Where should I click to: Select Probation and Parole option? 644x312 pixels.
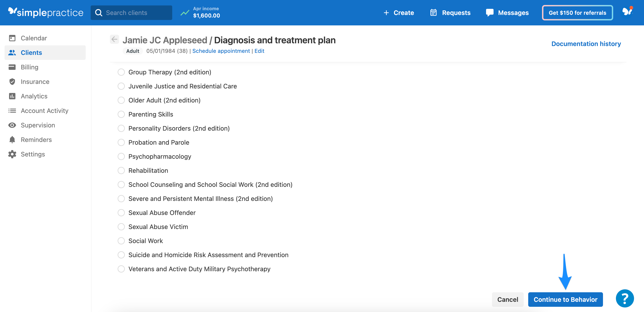(x=121, y=142)
